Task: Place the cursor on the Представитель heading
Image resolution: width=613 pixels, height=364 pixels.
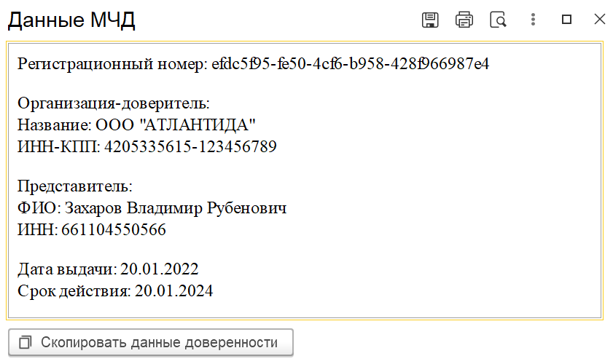Action: tap(74, 186)
